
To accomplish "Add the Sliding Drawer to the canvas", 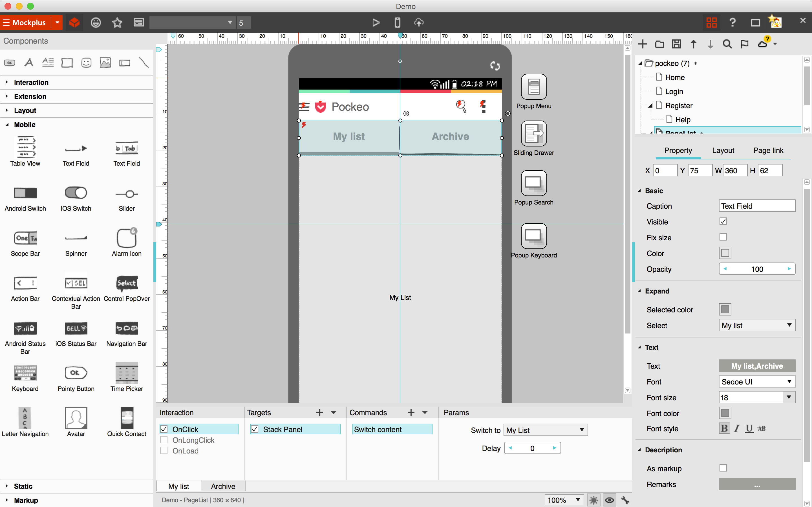I will [533, 134].
